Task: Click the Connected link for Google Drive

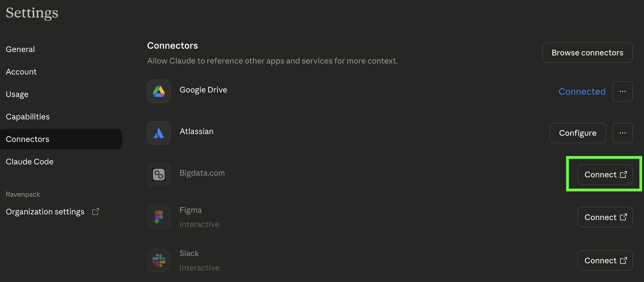Action: (582, 91)
